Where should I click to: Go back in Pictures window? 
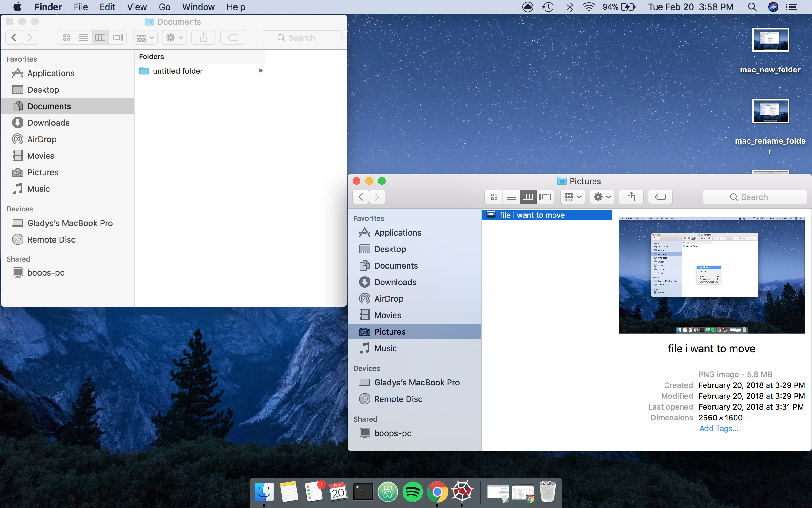tap(361, 197)
